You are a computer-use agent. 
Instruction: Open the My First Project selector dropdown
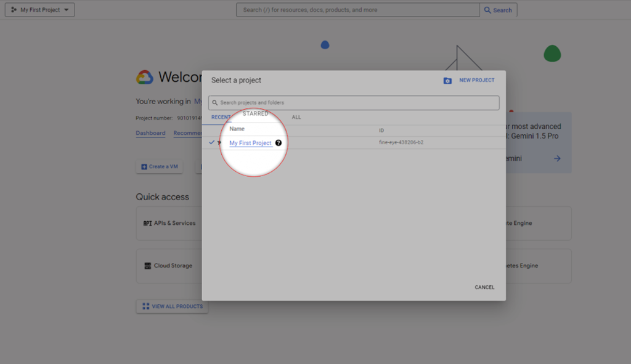click(x=40, y=10)
